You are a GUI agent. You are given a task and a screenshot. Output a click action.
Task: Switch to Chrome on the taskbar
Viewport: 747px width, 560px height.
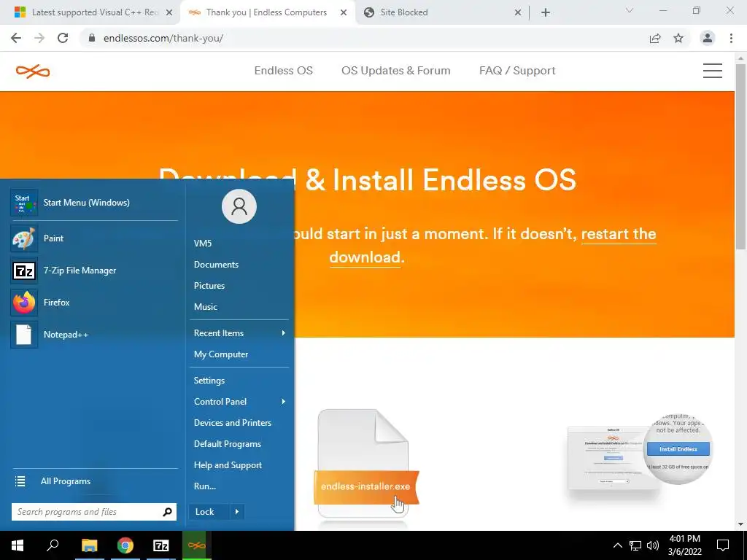(x=125, y=545)
